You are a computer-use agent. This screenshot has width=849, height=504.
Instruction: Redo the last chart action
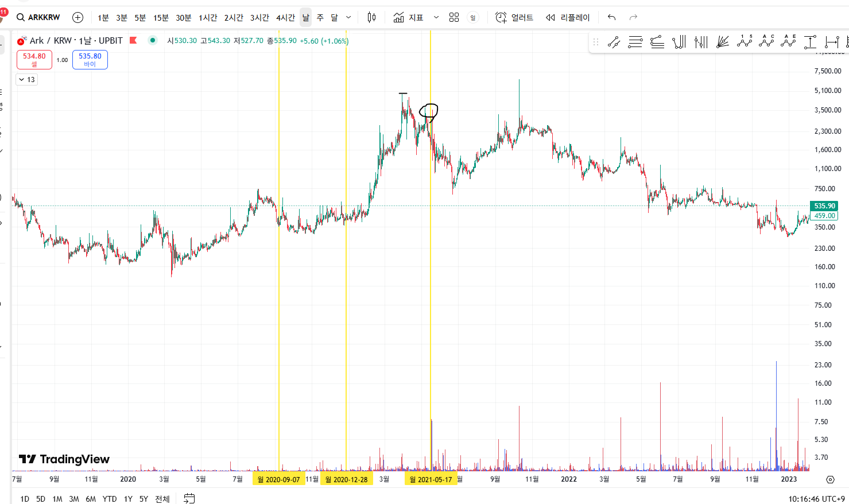click(x=633, y=17)
